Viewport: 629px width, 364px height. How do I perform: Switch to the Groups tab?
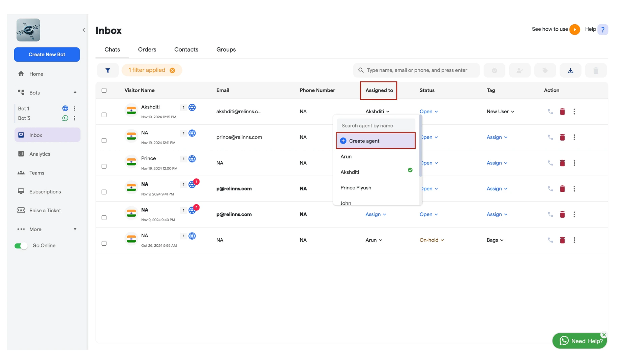tap(226, 50)
